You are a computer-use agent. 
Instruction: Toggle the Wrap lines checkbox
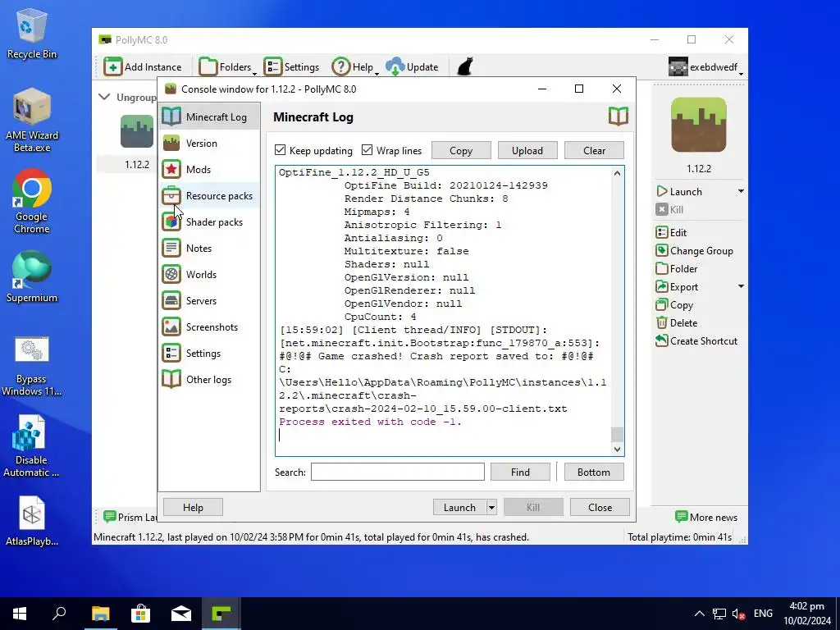tap(367, 150)
